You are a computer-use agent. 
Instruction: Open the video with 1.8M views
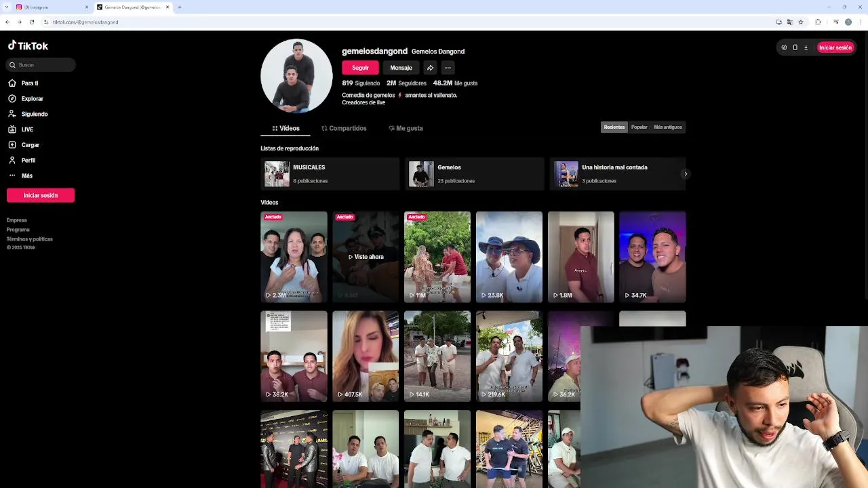(581, 257)
